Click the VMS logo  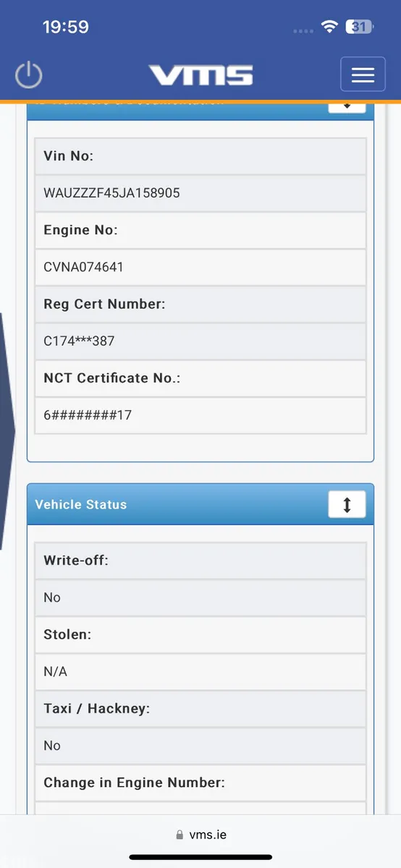(x=201, y=75)
